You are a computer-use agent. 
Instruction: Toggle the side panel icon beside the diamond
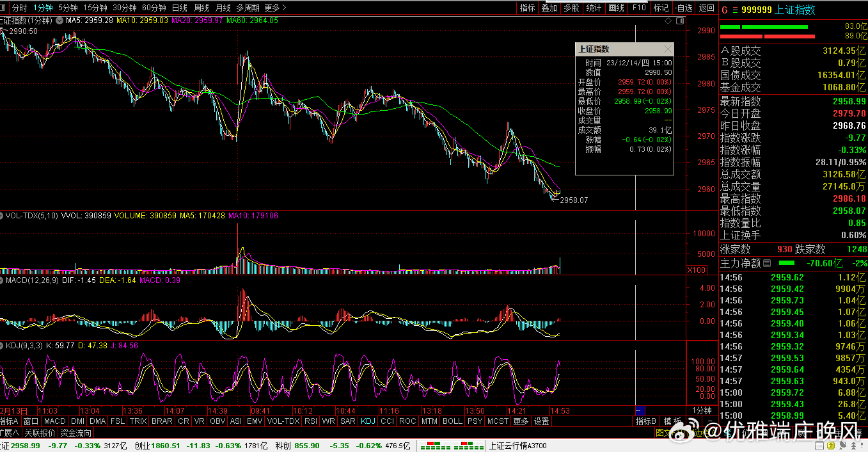[678, 20]
